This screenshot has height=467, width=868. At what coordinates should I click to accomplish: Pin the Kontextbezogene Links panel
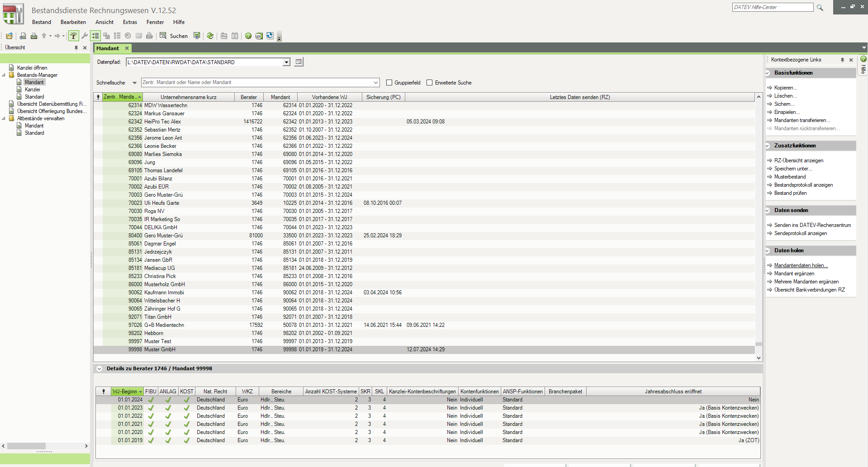[842, 60]
